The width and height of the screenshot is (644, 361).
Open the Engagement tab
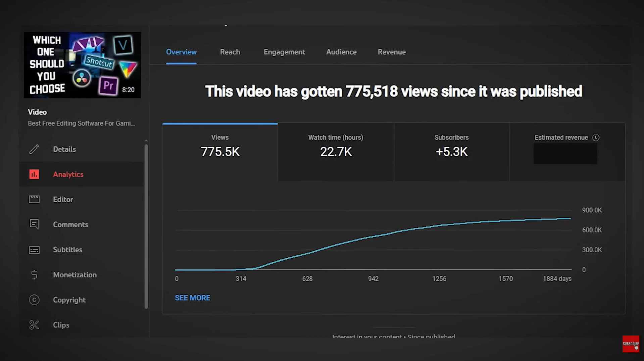coord(284,52)
